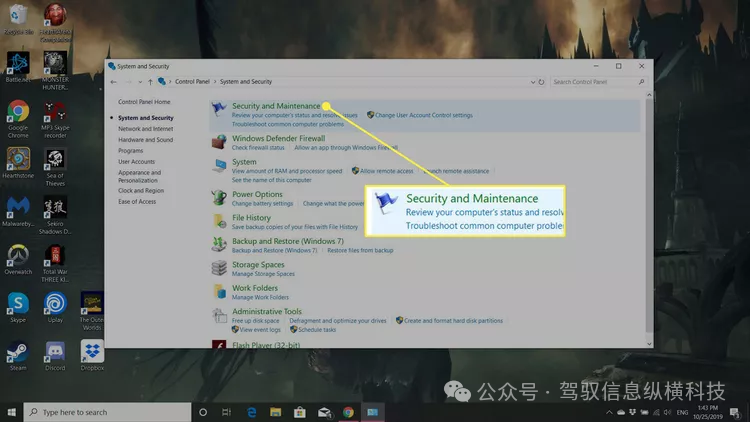Open Battle.net desktop shortcut
This screenshot has height=422, width=750.
tap(18, 67)
